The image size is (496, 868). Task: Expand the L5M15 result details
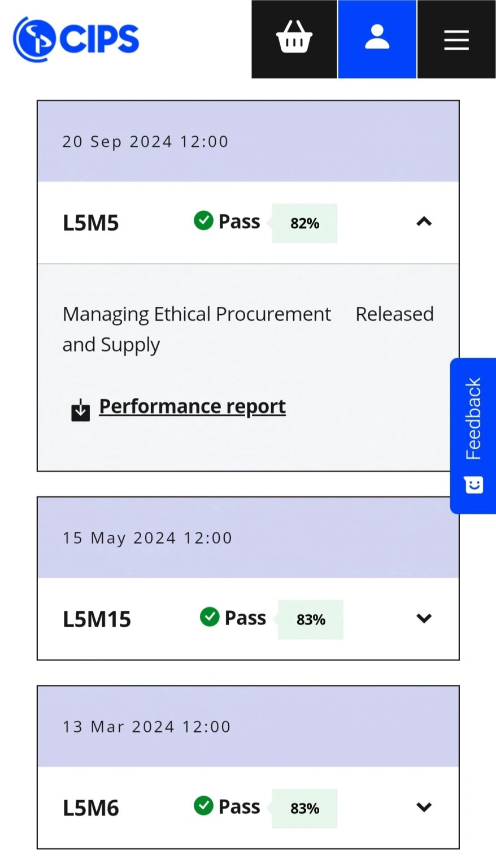coord(424,618)
